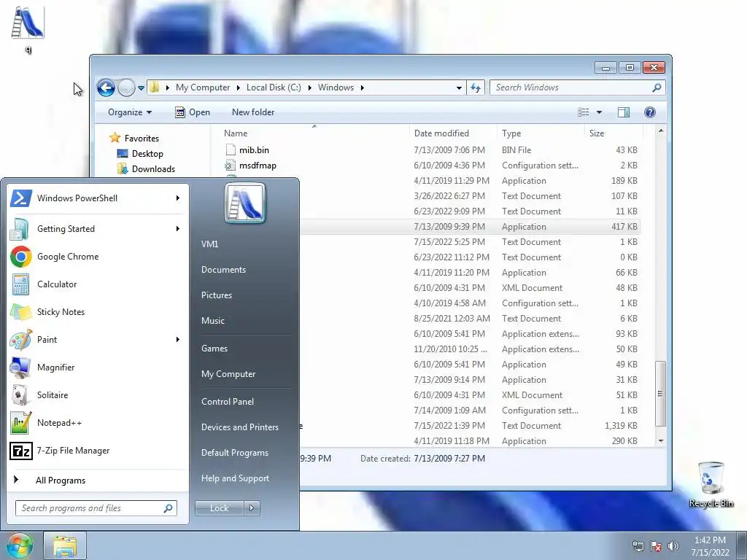
Task: Refresh the Windows folder view
Action: [476, 87]
